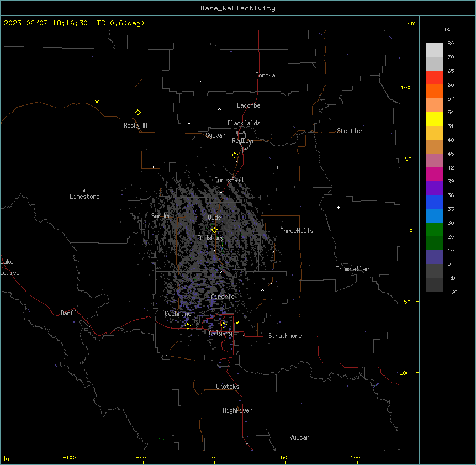Click the RockyMH label
The image size is (476, 465).
click(135, 125)
